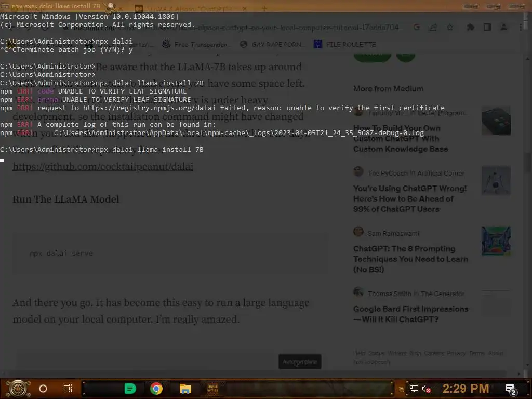Click thumbnail beside 8 Prompting Techniques article
The height and width of the screenshot is (399, 532).
pos(496,241)
